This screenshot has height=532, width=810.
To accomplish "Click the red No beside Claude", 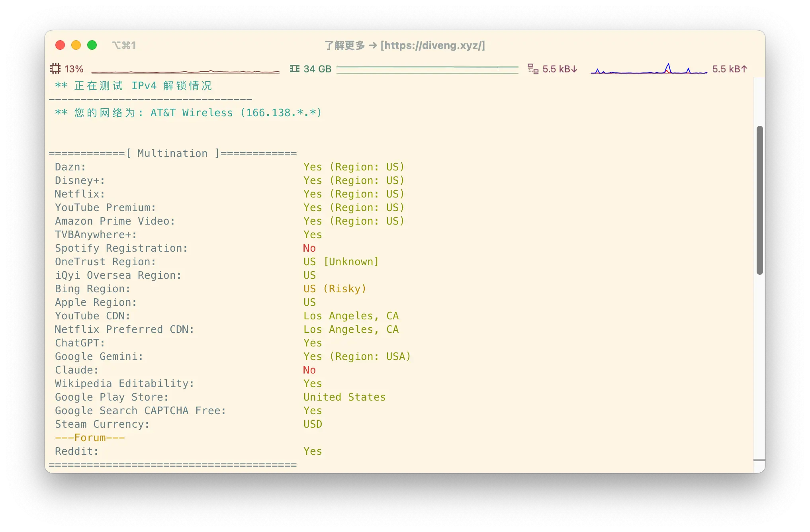I will coord(309,370).
